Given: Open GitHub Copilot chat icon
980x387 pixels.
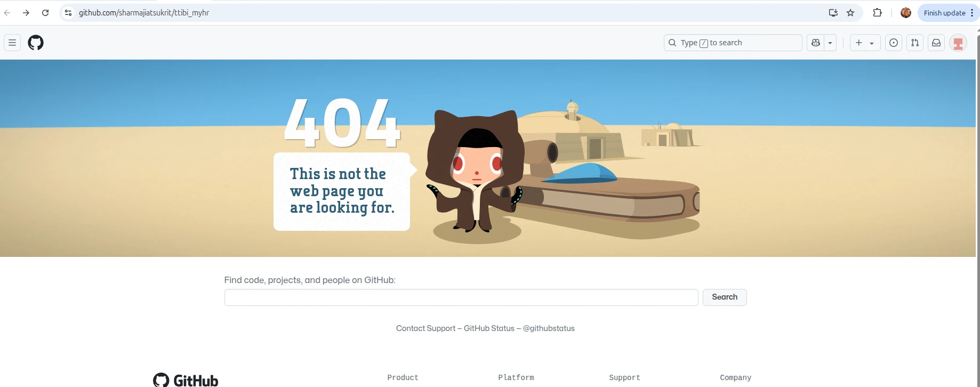Looking at the screenshot, I should click(x=815, y=43).
